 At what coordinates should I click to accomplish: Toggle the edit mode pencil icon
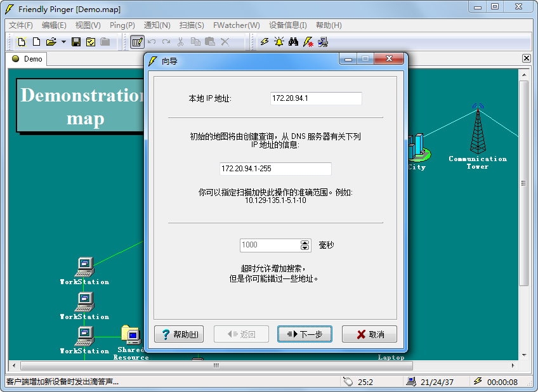pyautogui.click(x=137, y=42)
